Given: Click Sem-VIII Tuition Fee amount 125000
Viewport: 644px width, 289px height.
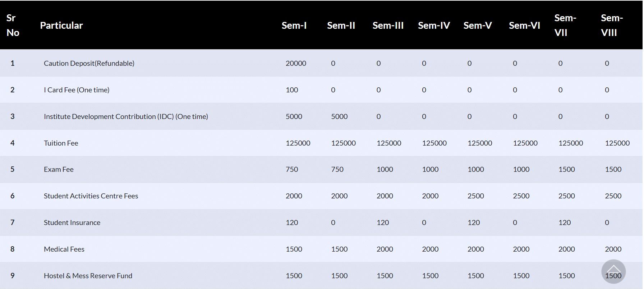Looking at the screenshot, I should pos(617,143).
